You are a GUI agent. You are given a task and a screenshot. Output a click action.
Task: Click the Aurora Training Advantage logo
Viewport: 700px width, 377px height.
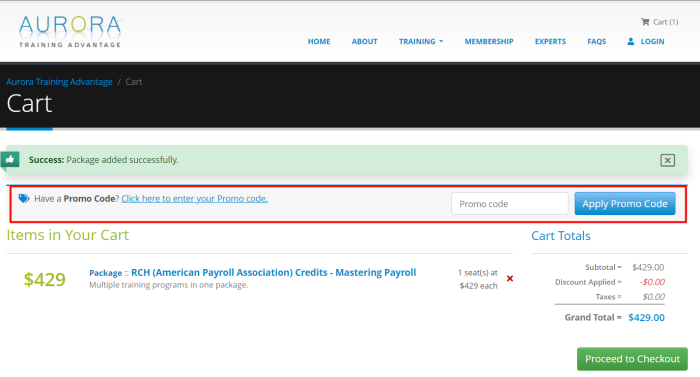pos(70,32)
